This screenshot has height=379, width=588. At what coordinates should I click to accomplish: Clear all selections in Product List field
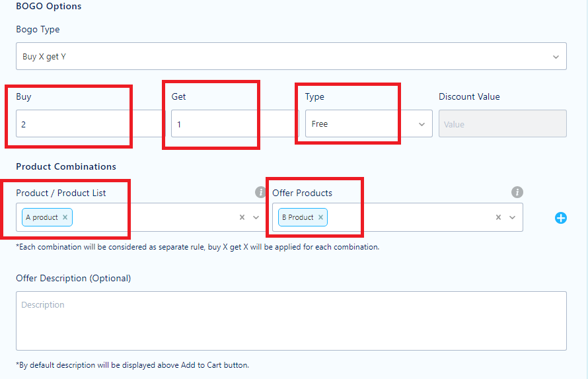coord(242,217)
